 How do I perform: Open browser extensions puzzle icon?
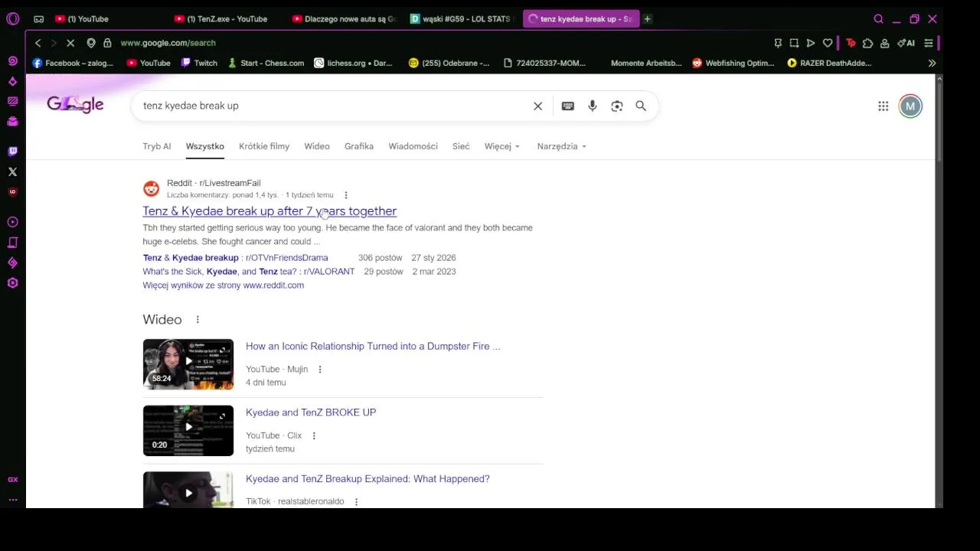pos(867,43)
